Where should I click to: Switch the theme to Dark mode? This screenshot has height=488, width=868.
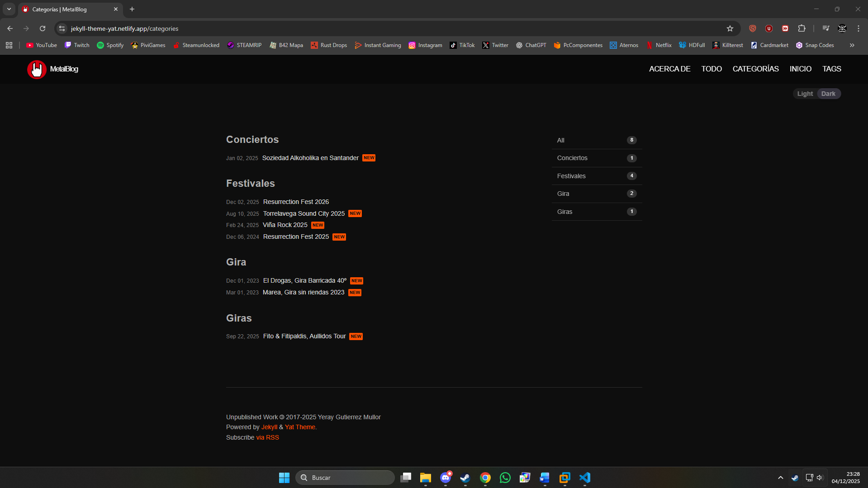tap(828, 94)
